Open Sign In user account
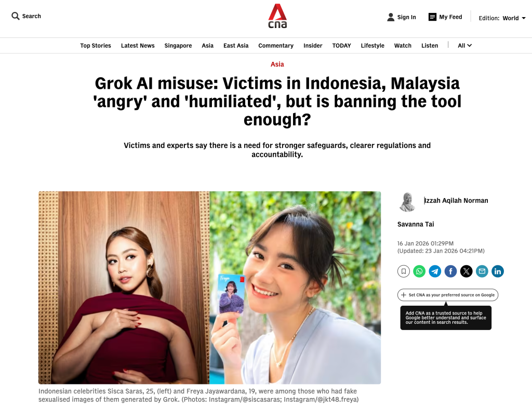 tap(402, 17)
